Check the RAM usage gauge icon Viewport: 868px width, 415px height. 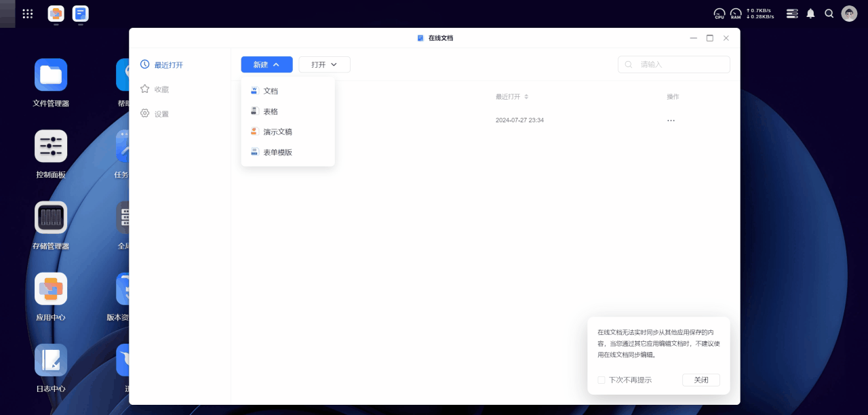click(736, 14)
